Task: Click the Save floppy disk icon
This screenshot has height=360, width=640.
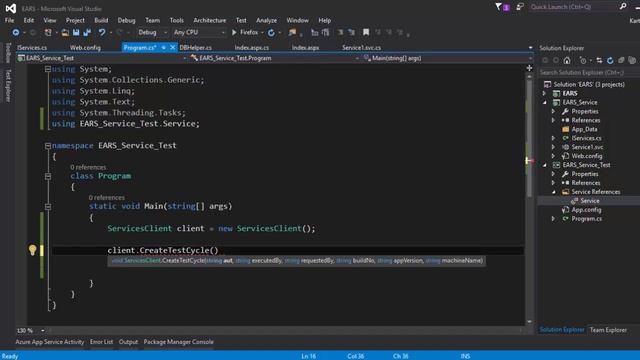Action: point(76,32)
